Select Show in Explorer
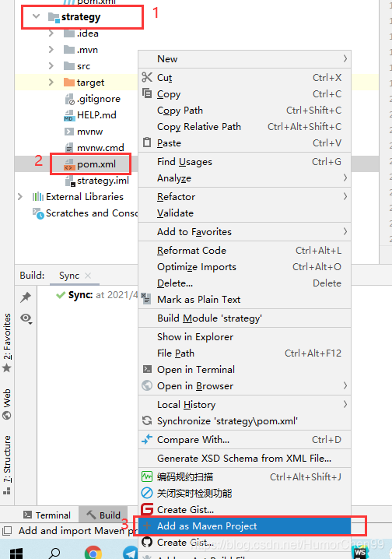This screenshot has width=392, height=559. [244, 336]
